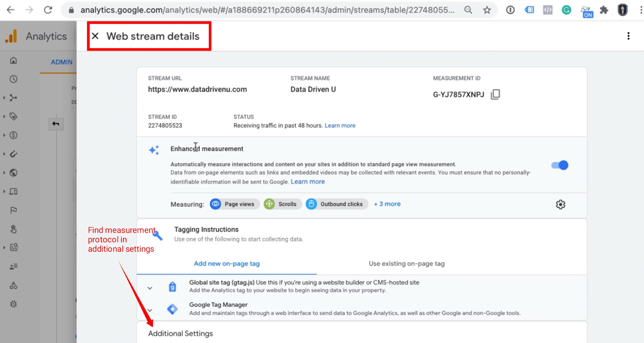Image resolution: width=644 pixels, height=343 pixels.
Task: Expand the Demographics sidebar section arrow
Action: coord(4,173)
